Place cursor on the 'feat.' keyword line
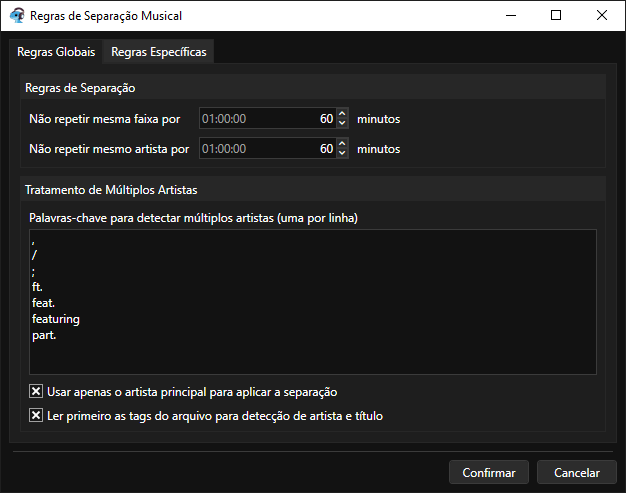Viewport: 626px width, 493px height. (x=45, y=303)
